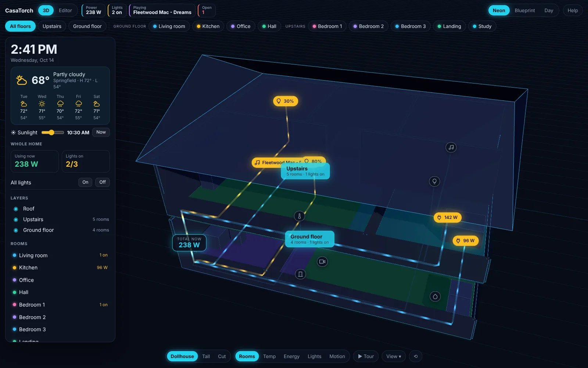The width and height of the screenshot is (588, 368).
Task: Click the music note speaker icon
Action: click(x=451, y=147)
